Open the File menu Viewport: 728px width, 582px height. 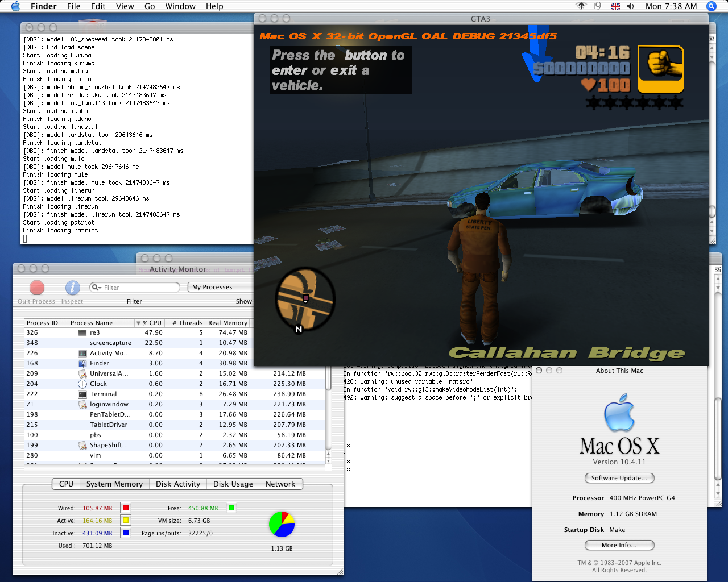click(x=74, y=6)
